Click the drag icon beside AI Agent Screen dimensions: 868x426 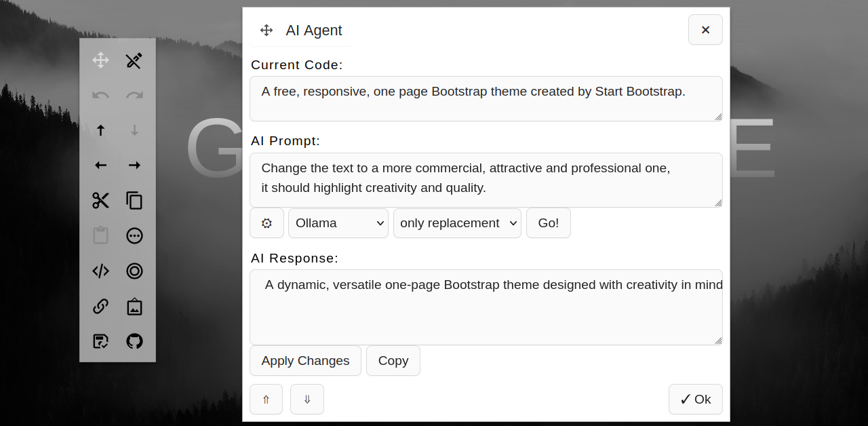[x=267, y=30]
